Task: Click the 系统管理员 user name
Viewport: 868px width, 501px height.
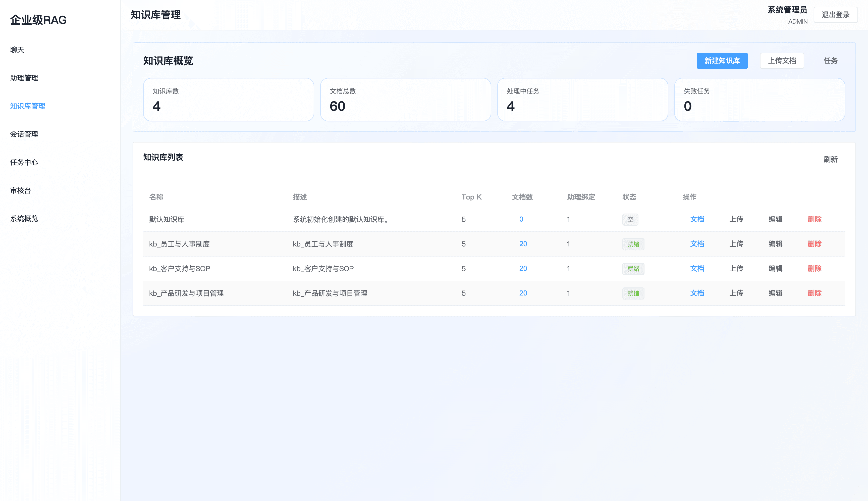Action: (x=787, y=10)
